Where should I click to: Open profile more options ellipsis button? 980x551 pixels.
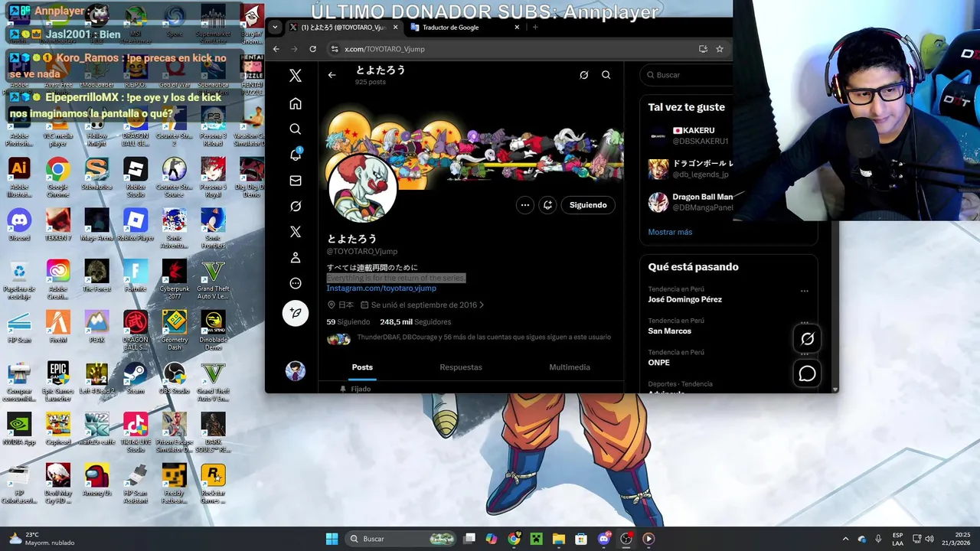click(x=524, y=205)
